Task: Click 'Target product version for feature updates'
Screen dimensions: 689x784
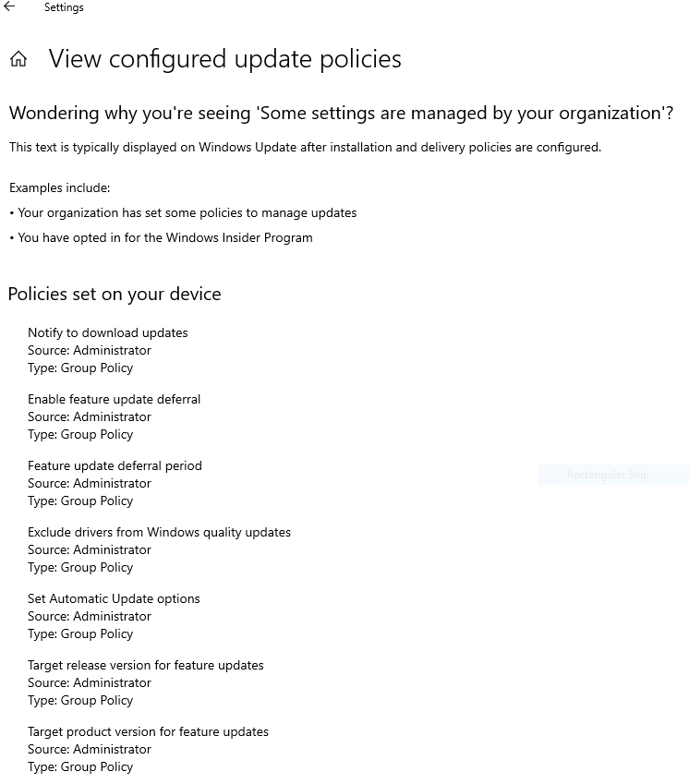Action: (x=148, y=731)
